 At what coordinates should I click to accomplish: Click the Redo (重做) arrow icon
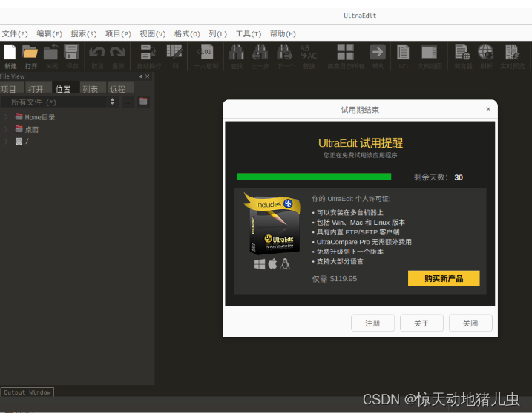(x=118, y=53)
